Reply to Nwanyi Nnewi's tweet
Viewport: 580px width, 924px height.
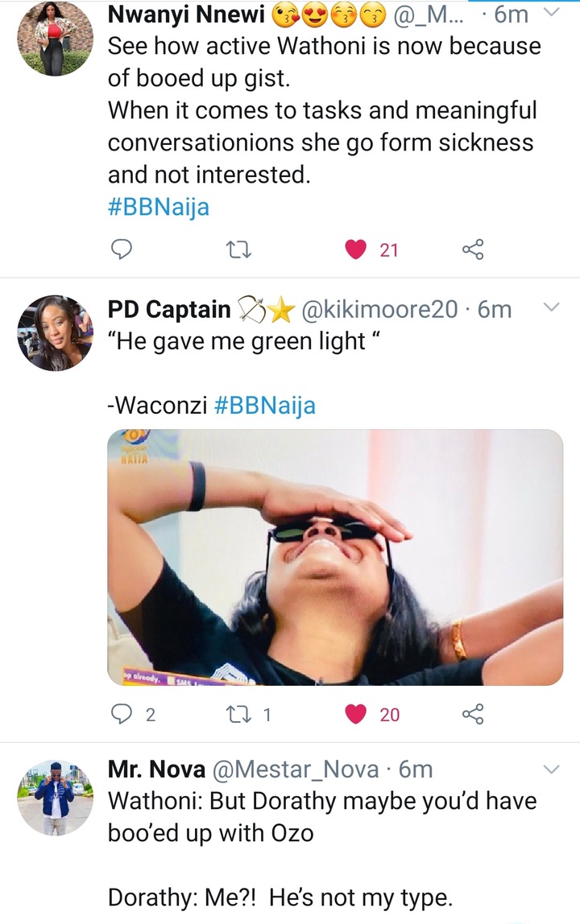coord(121,250)
